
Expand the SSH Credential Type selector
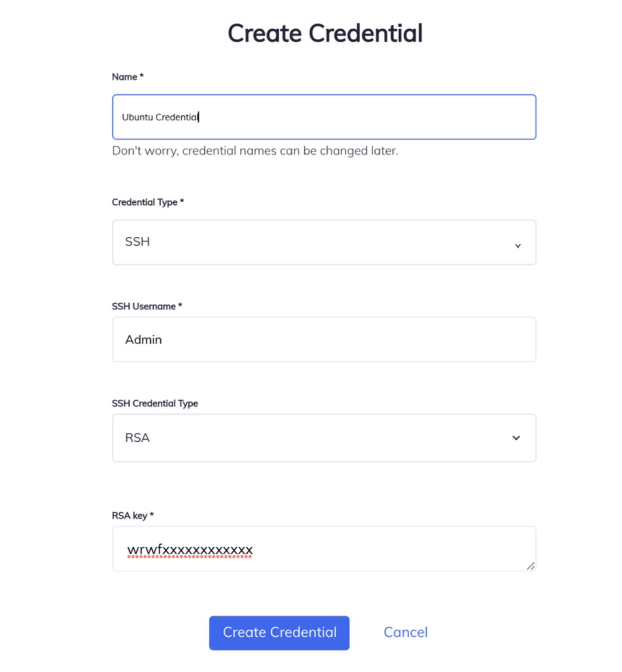click(x=323, y=437)
